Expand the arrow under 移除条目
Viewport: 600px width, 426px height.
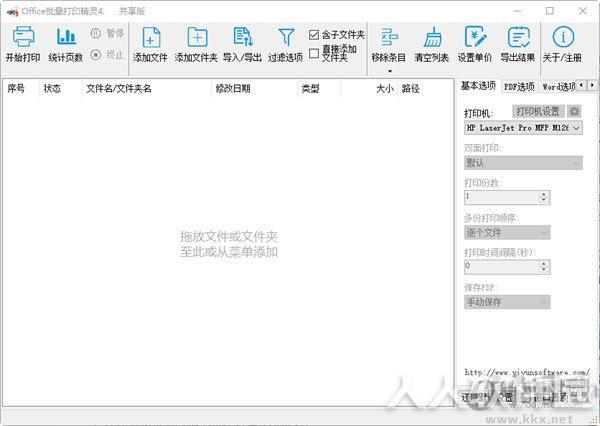(390, 71)
